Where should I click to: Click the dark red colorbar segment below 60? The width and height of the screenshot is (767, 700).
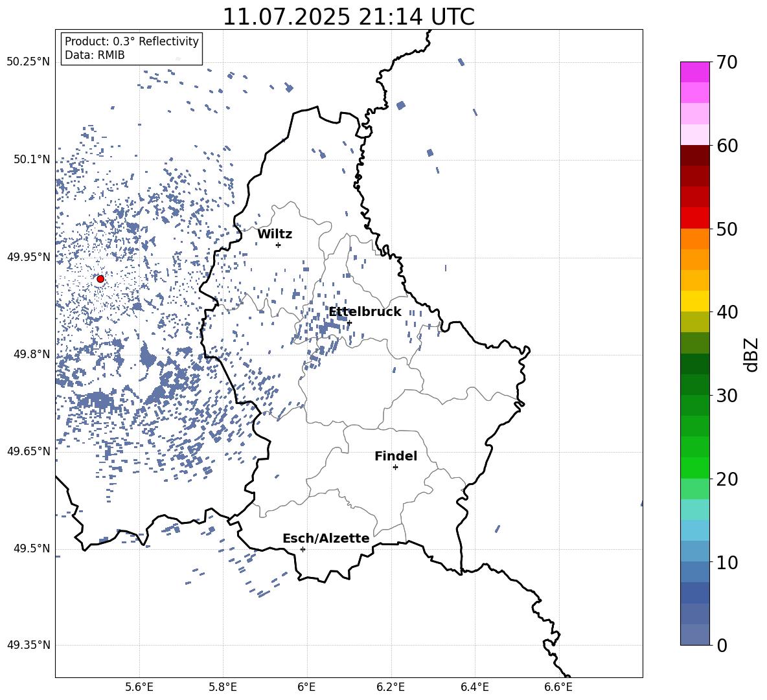tap(695, 155)
